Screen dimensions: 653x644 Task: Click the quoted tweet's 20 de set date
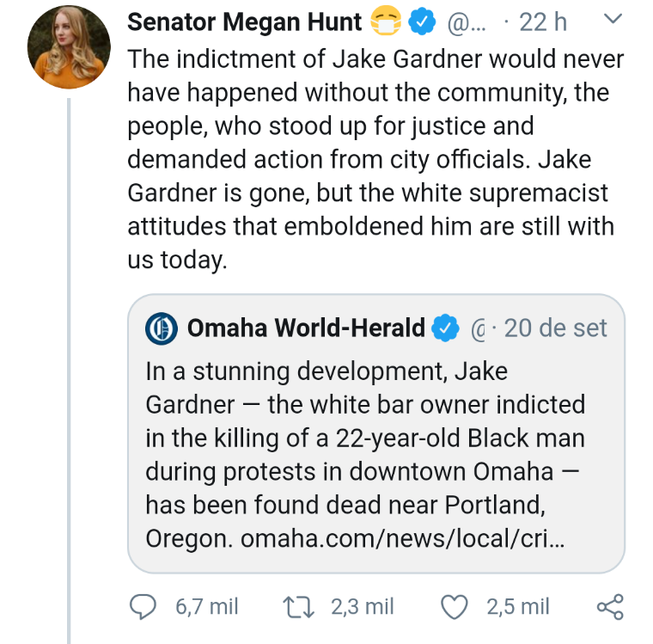tap(555, 328)
